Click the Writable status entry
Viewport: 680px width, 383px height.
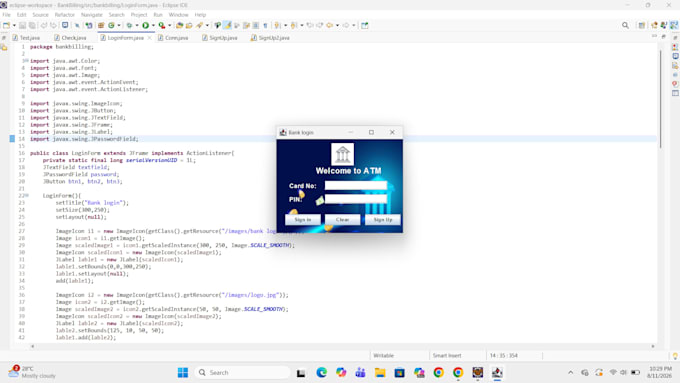tap(384, 355)
